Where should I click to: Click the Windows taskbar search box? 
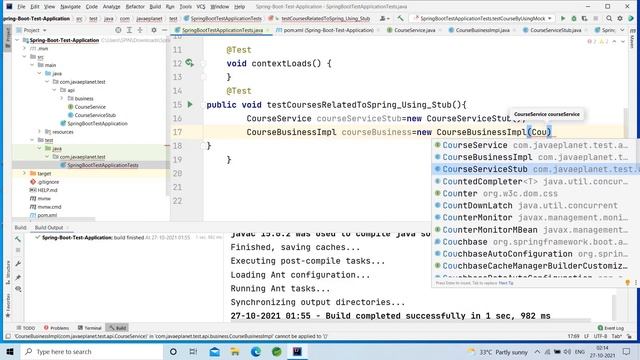(x=91, y=351)
